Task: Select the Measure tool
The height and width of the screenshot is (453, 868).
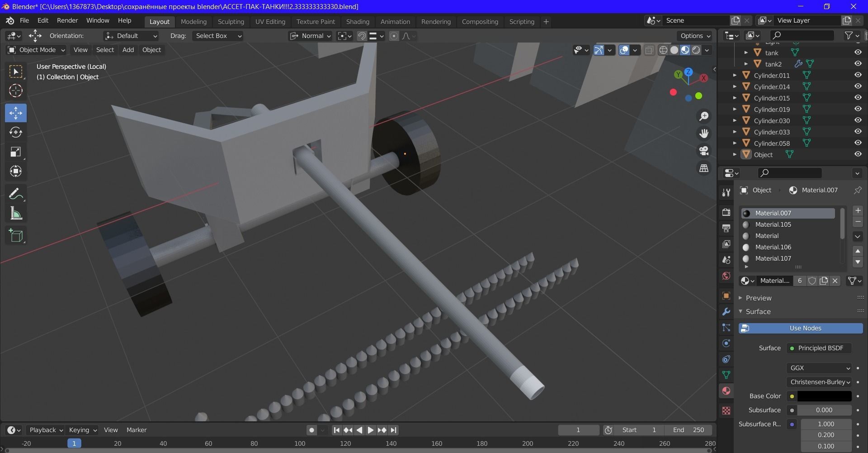Action: (x=16, y=214)
